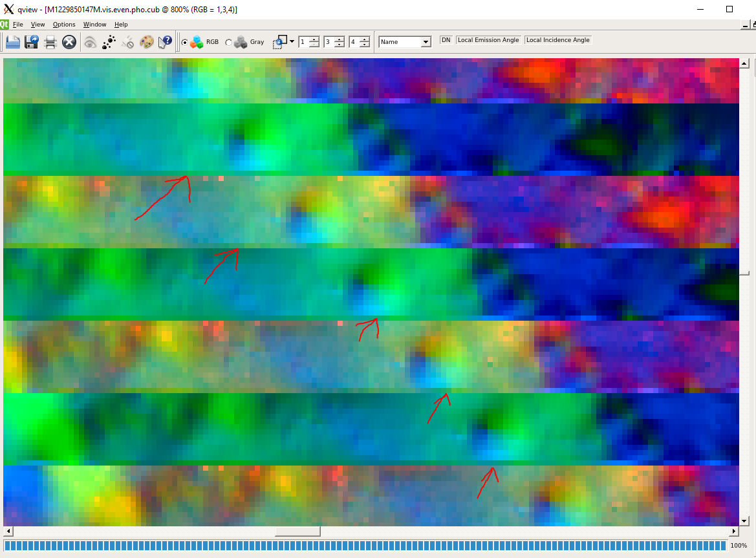Click the X11 logo in the title bar
This screenshot has height=558, width=756.
coord(8,9)
